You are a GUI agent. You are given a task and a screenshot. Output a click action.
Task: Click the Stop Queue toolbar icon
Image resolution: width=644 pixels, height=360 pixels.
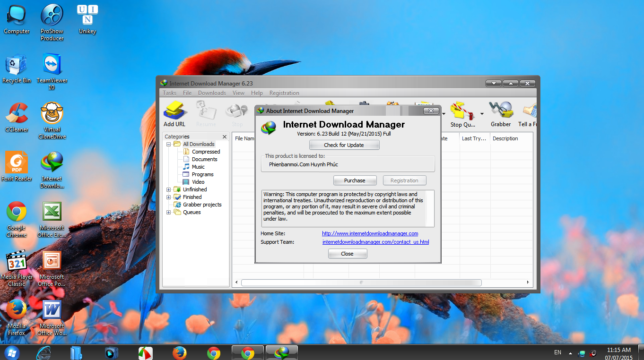462,114
